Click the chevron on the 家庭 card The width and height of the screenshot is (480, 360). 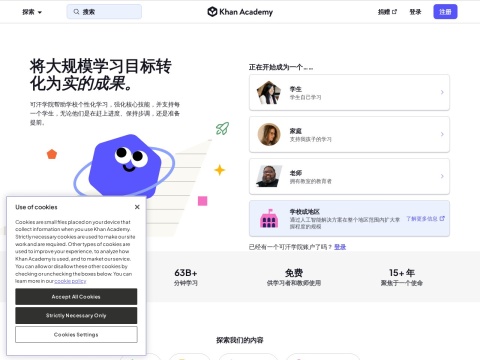442,134
